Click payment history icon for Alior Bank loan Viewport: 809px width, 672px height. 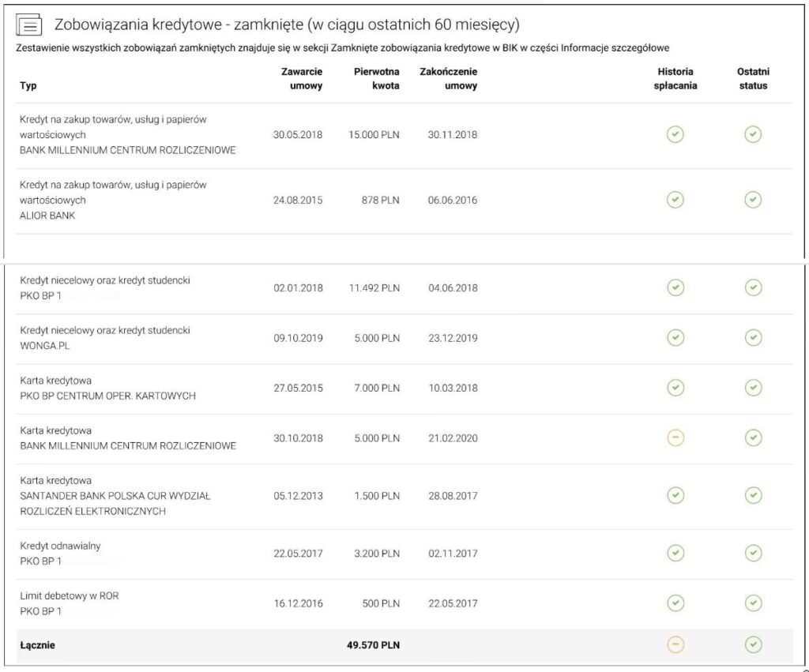pos(675,200)
